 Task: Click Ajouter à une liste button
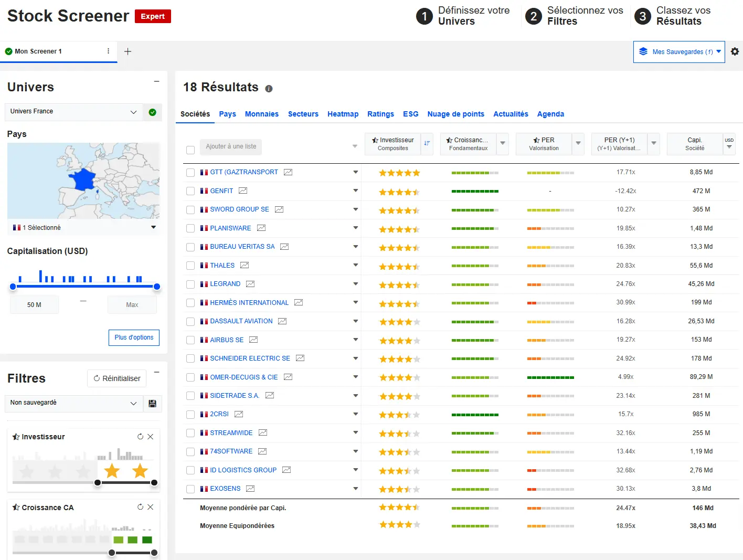(x=231, y=146)
